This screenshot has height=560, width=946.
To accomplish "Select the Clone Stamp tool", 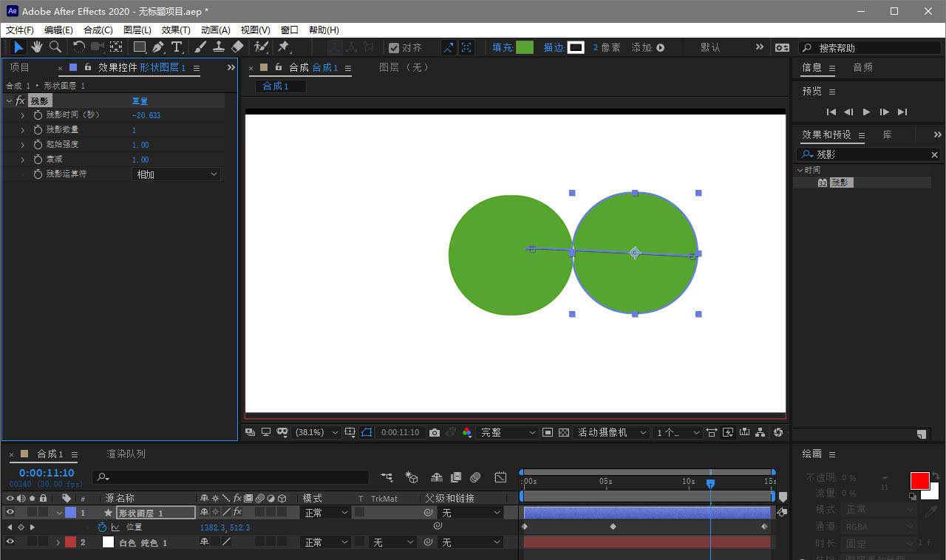I will coord(219,47).
